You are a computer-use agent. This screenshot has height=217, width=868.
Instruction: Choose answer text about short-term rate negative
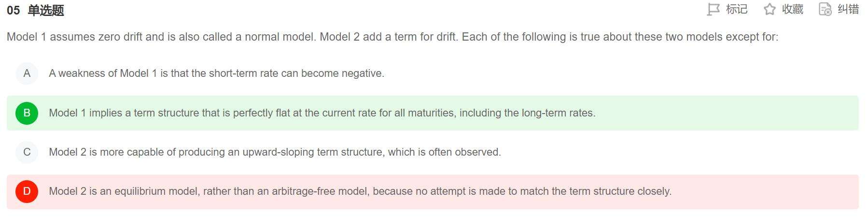click(216, 73)
